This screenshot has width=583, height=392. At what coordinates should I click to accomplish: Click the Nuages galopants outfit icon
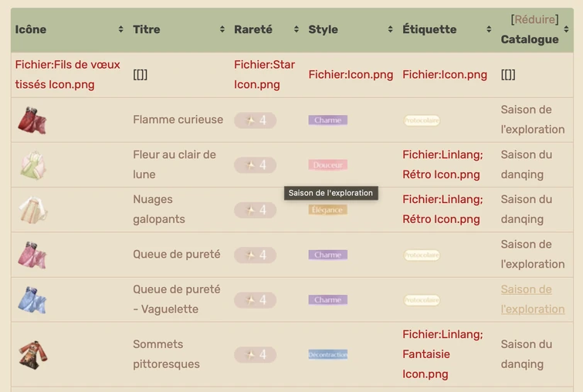point(32,210)
